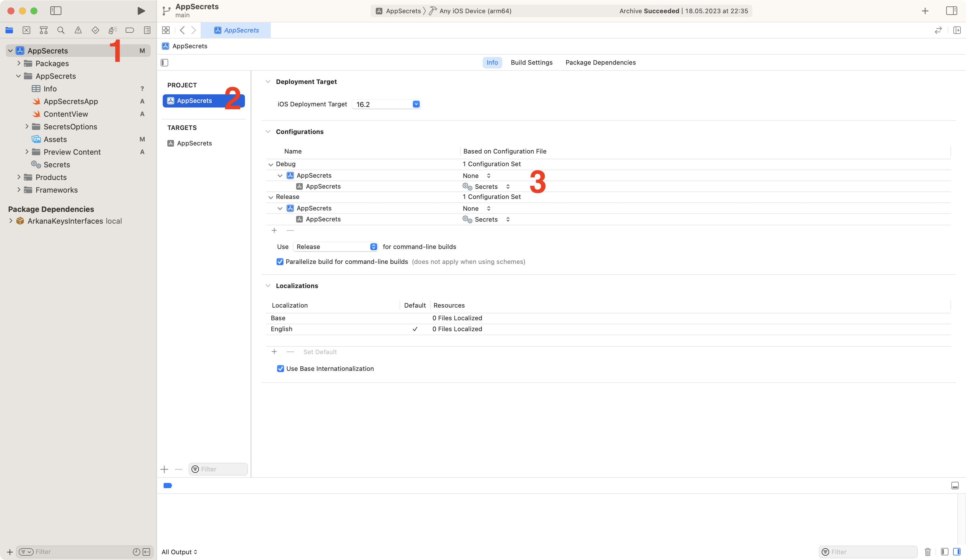Change Debug project configuration None popup
The height and width of the screenshot is (560, 966).
pyautogui.click(x=476, y=176)
